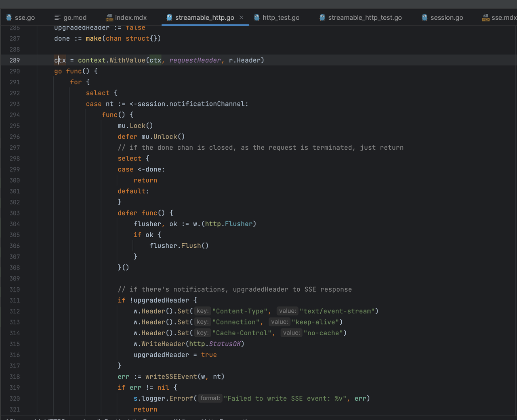Click mu.Lock() on line 295
The width and height of the screenshot is (517, 420).
pos(135,125)
